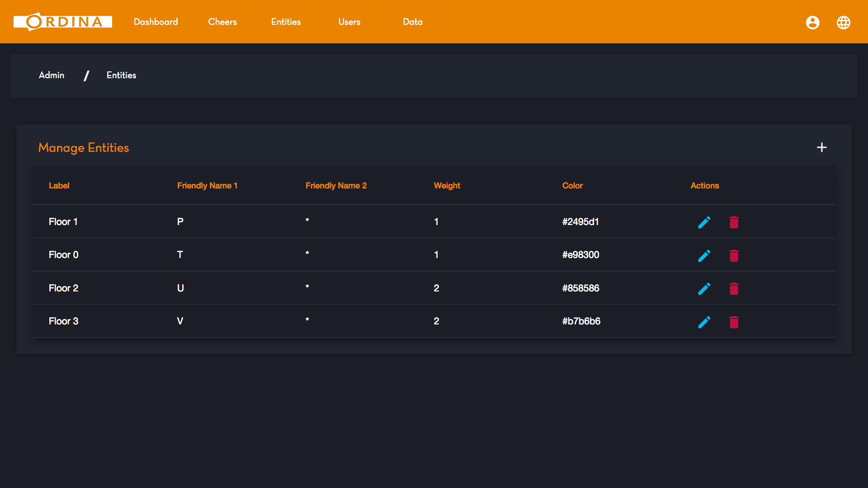Click the Admin breadcrumb link

(52, 75)
